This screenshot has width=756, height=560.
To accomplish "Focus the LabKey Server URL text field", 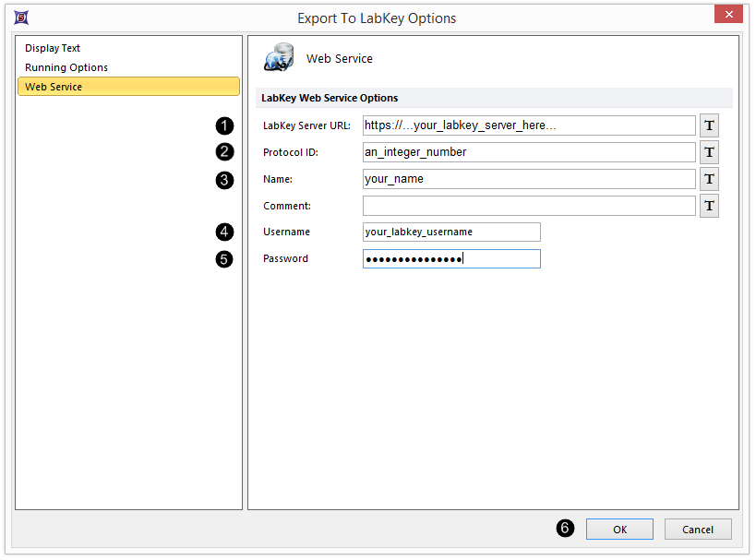I will click(x=529, y=125).
